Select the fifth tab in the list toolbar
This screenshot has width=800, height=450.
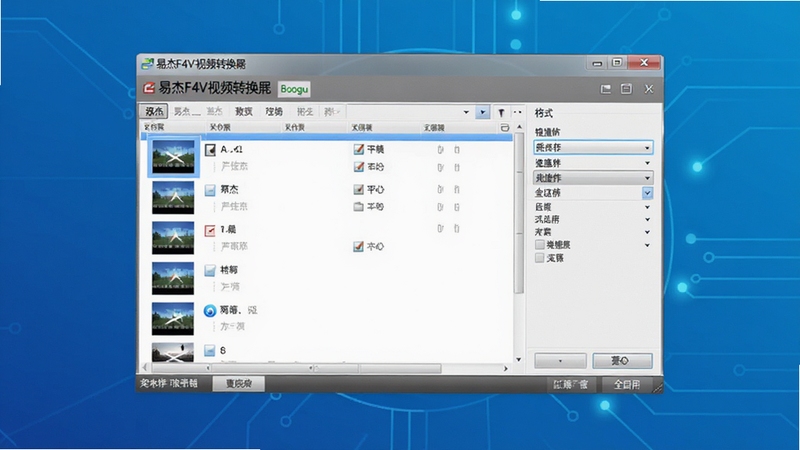click(x=274, y=111)
